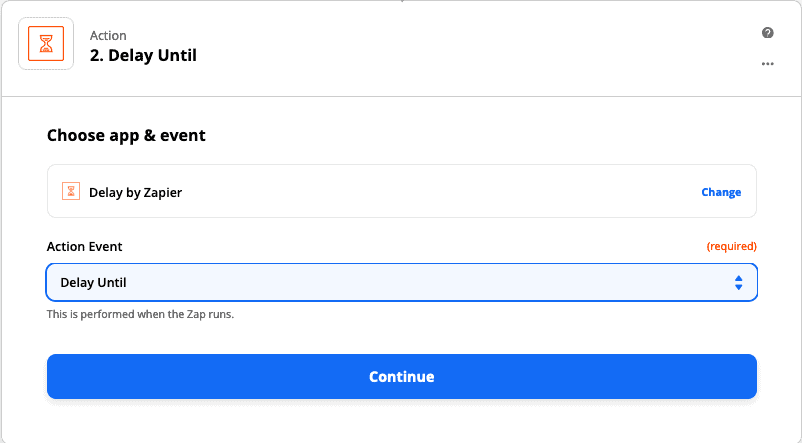Click the large hourglass step icon
Viewport: 802px width, 443px height.
46,43
